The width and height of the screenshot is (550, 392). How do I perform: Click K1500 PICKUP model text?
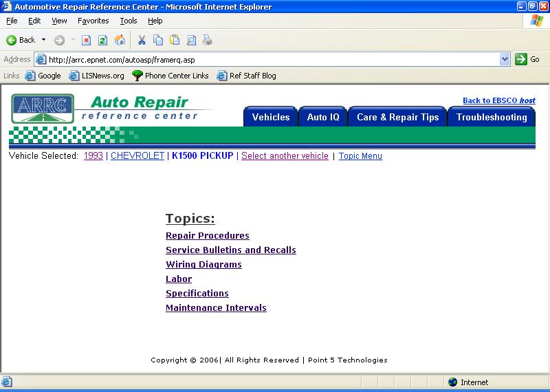tap(202, 156)
